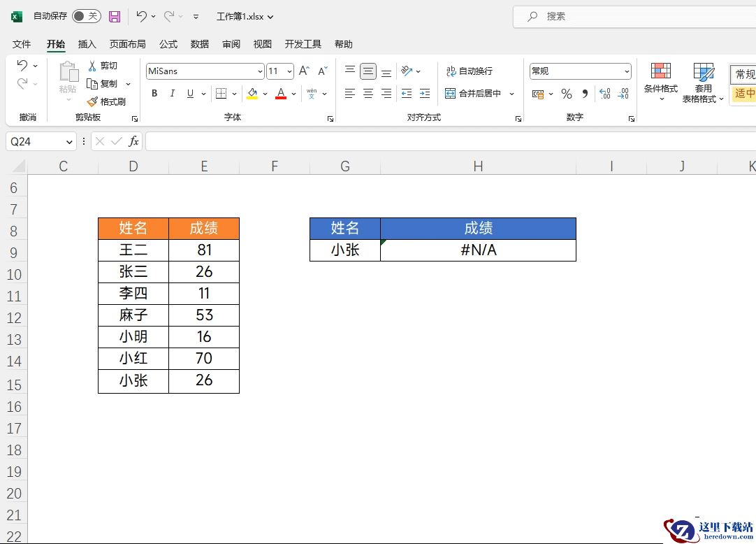Expand the Name Box dropdown arrow
The width and height of the screenshot is (756, 544).
pos(69,141)
